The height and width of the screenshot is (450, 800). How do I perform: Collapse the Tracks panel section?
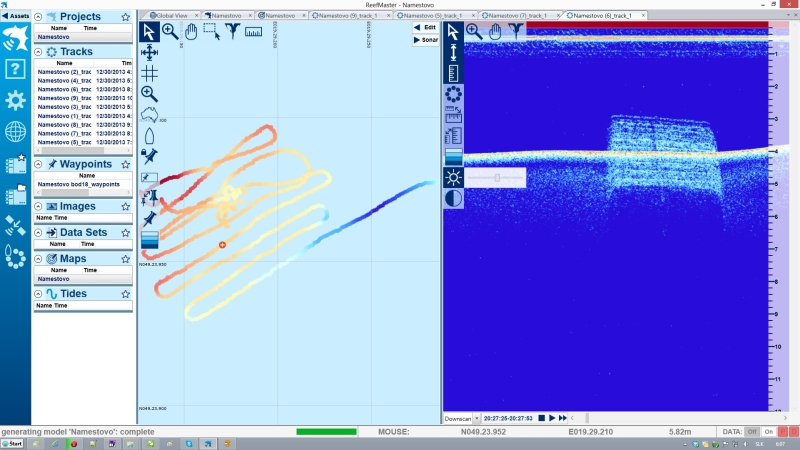tap(39, 52)
